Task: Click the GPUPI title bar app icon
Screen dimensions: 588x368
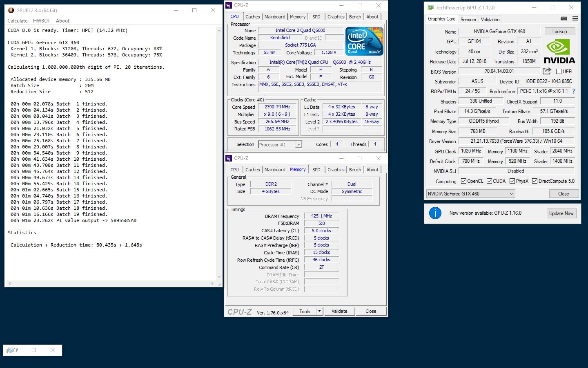Action: click(11, 10)
